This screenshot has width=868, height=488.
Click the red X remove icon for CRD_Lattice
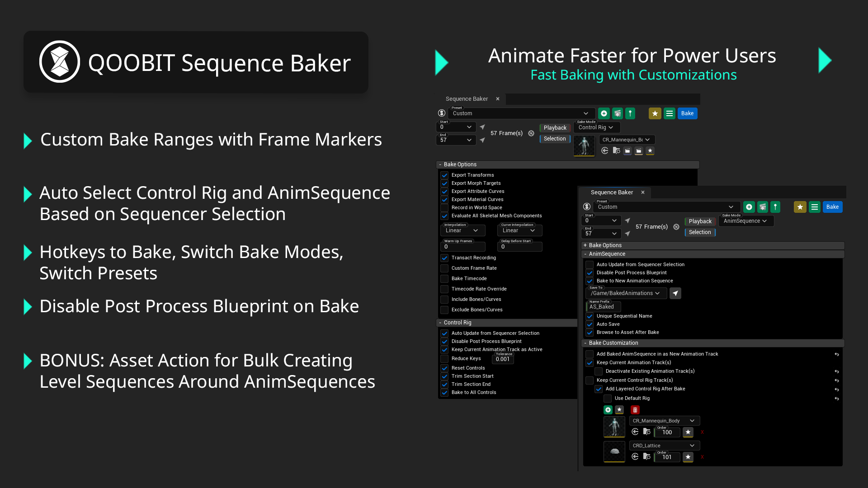click(x=702, y=457)
